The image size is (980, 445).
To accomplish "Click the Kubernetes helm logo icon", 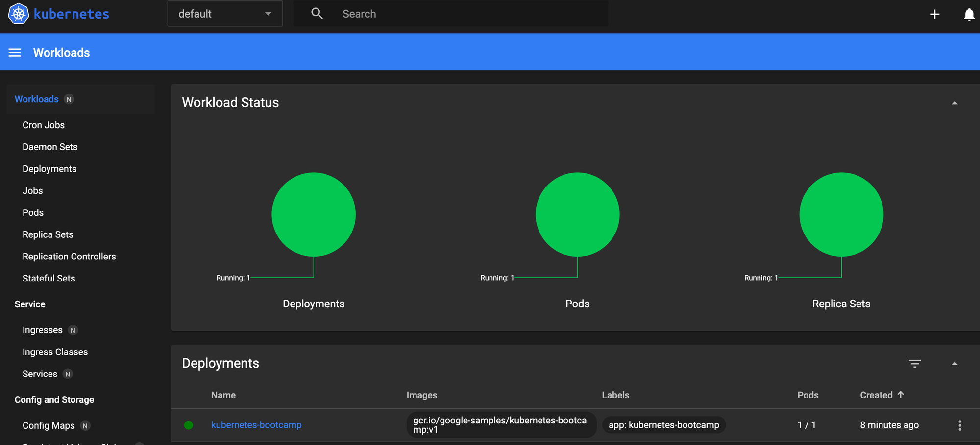I will coord(18,14).
